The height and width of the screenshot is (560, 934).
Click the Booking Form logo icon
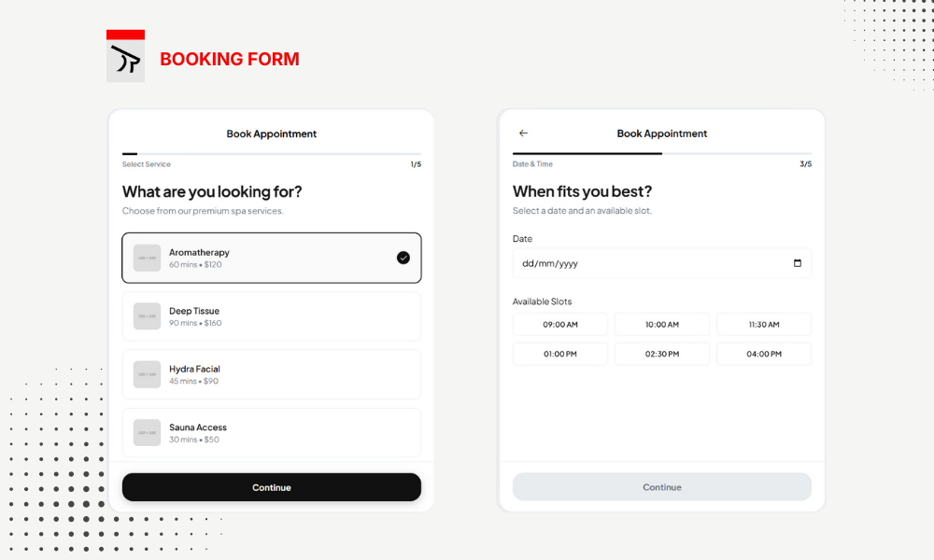pos(125,56)
